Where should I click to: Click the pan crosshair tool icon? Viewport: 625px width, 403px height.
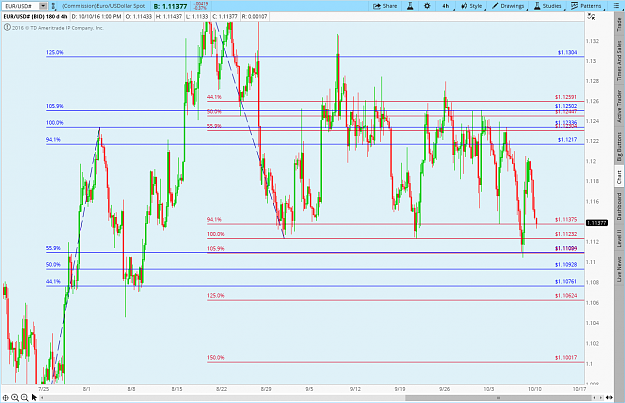coord(6,397)
